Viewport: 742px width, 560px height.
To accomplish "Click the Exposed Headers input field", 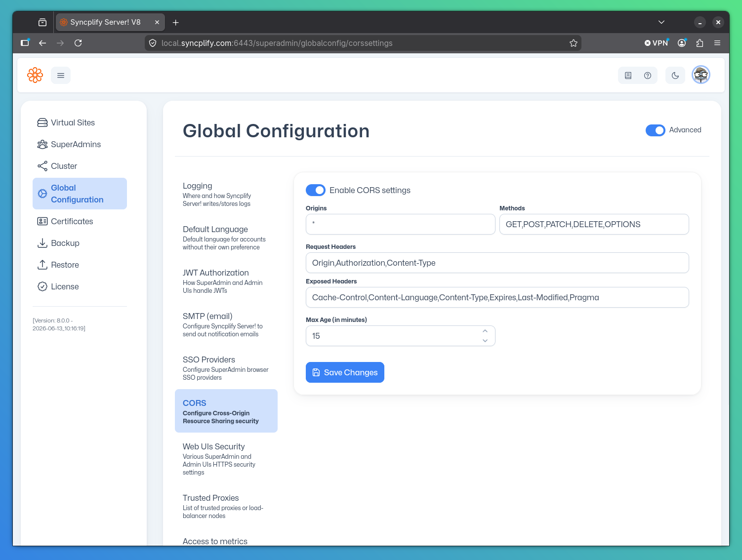I will [x=497, y=297].
